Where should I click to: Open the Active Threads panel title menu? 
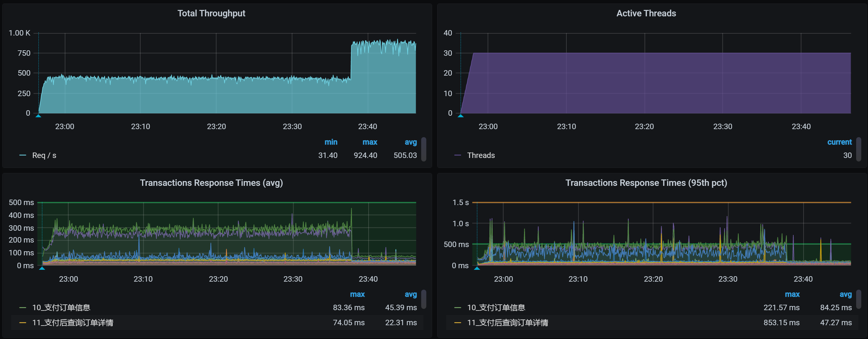click(x=646, y=13)
